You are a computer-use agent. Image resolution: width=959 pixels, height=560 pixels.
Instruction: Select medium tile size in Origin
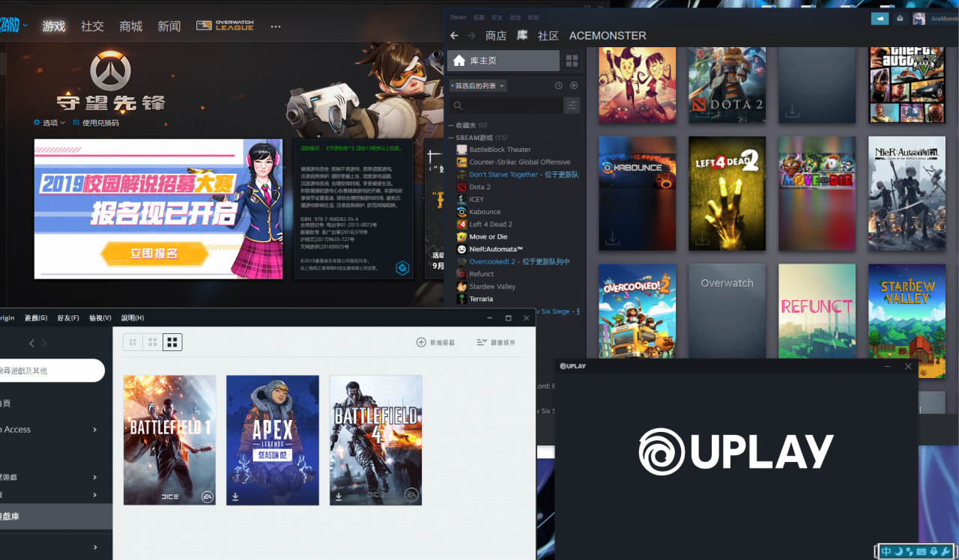153,342
